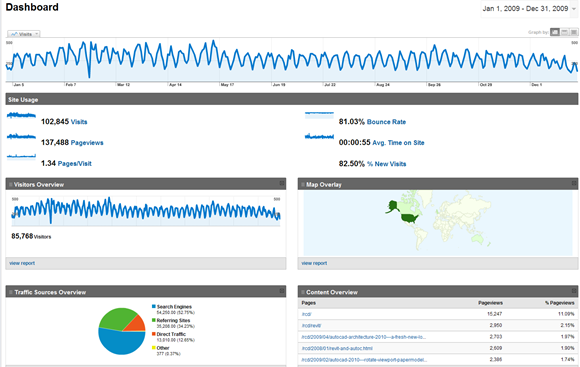Open the revit-and-autoc.html page link
Screen dimensions: 580x367
point(337,349)
